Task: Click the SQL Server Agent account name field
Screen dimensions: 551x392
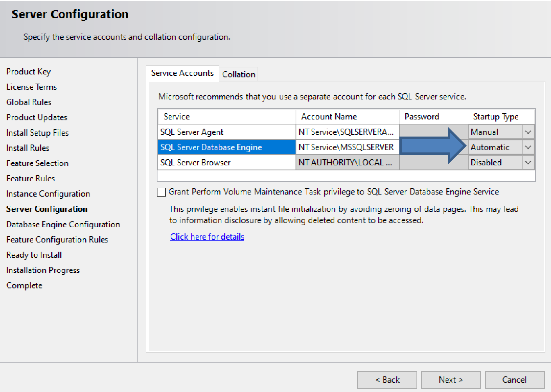Action: tap(347, 132)
